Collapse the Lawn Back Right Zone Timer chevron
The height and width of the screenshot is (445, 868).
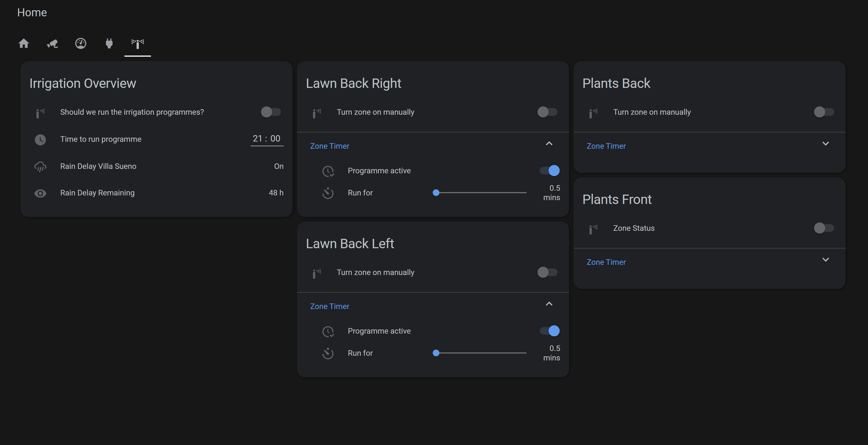click(x=549, y=144)
